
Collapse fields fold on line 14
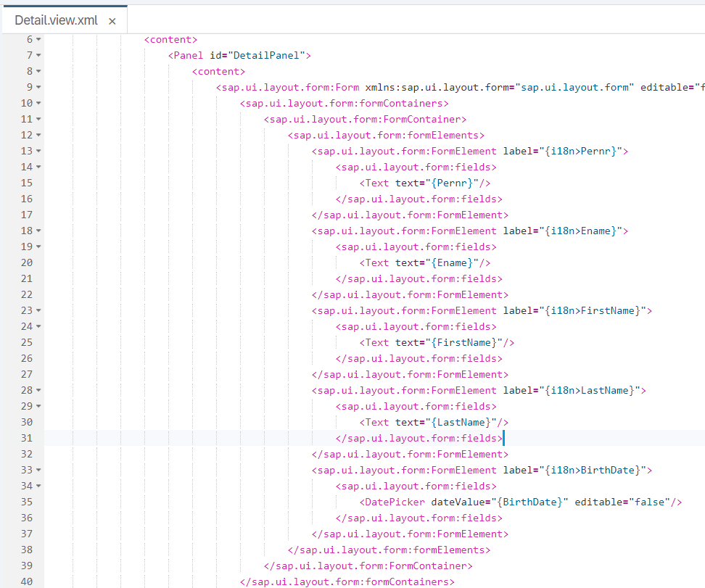(x=38, y=167)
